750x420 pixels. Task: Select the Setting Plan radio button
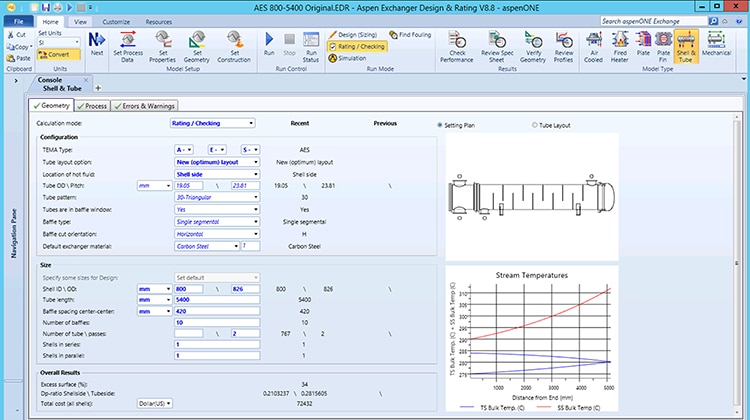click(x=440, y=125)
